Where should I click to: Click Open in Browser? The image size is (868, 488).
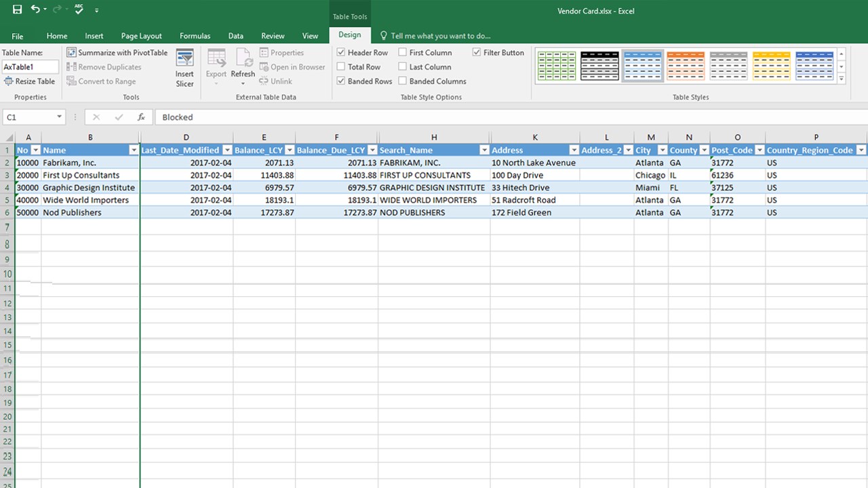pyautogui.click(x=292, y=66)
